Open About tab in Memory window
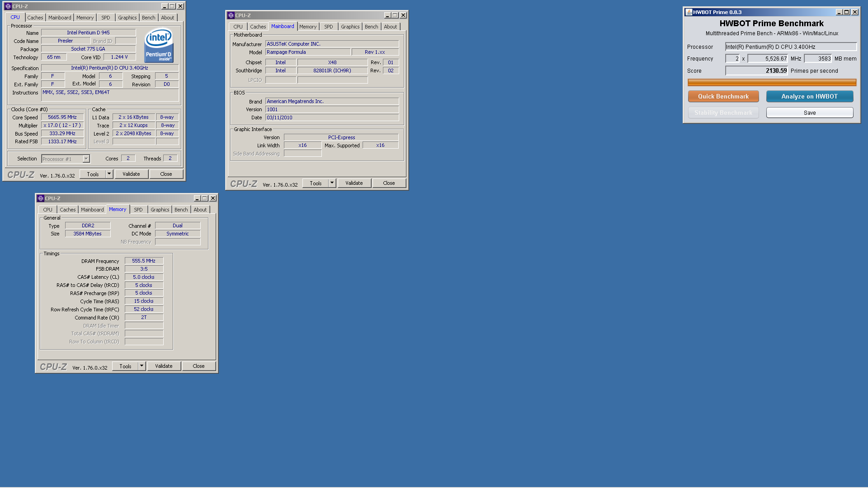868x488 pixels. (200, 210)
